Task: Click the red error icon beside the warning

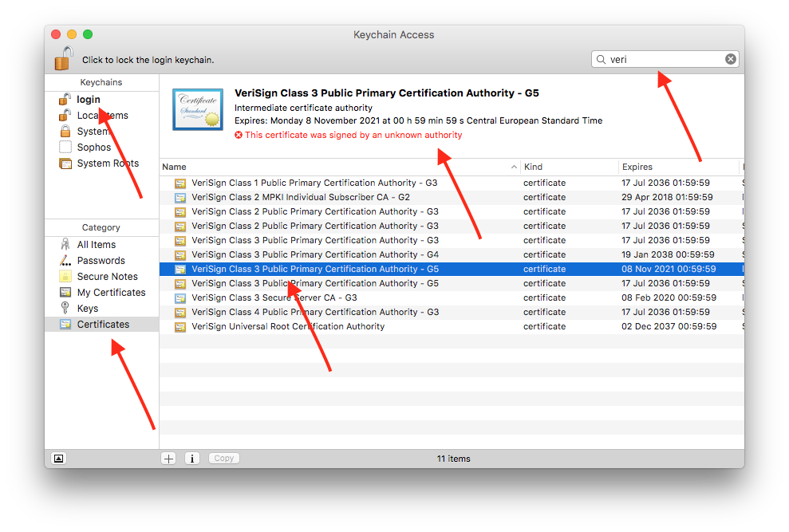Action: (239, 135)
